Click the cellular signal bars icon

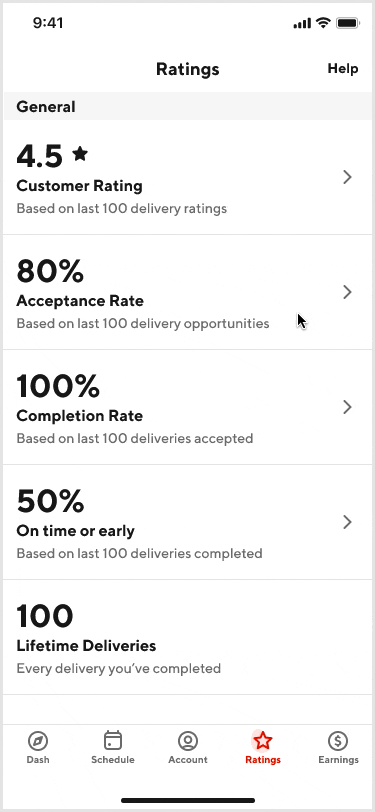tap(302, 23)
